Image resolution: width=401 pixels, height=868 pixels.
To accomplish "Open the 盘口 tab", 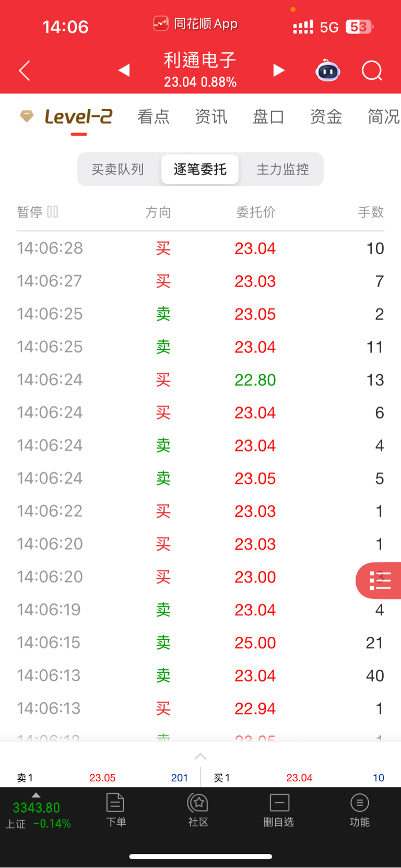I will click(268, 116).
